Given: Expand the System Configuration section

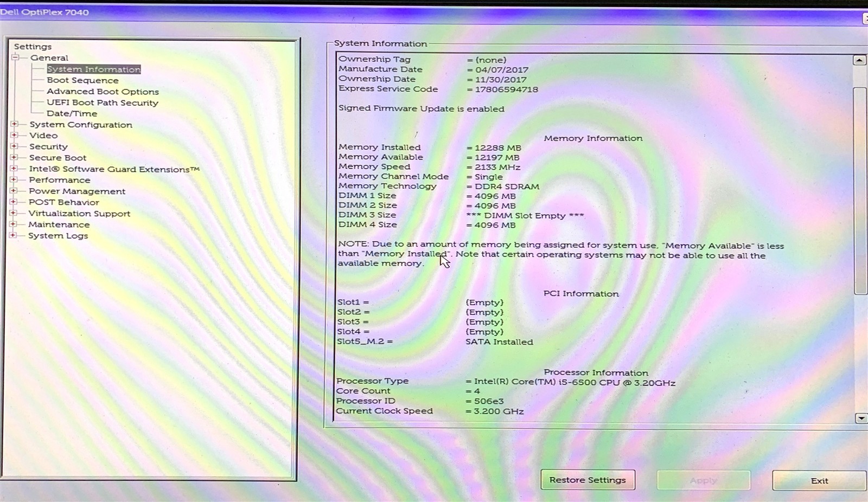Looking at the screenshot, I should 15,125.
